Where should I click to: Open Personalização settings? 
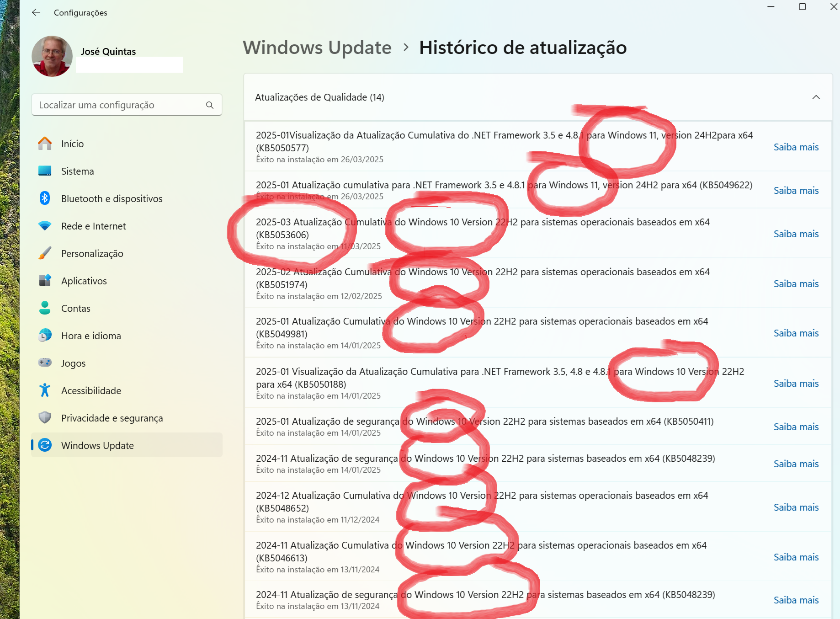pyautogui.click(x=127, y=253)
